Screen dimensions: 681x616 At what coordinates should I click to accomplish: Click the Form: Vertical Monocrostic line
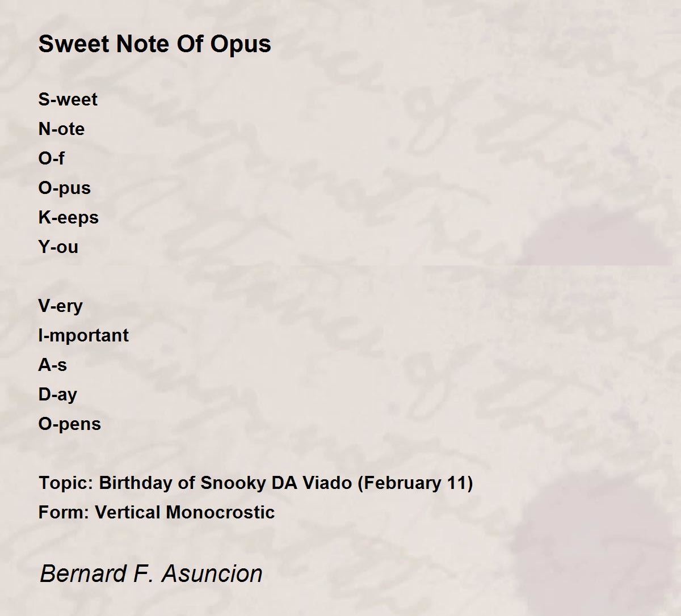[156, 512]
